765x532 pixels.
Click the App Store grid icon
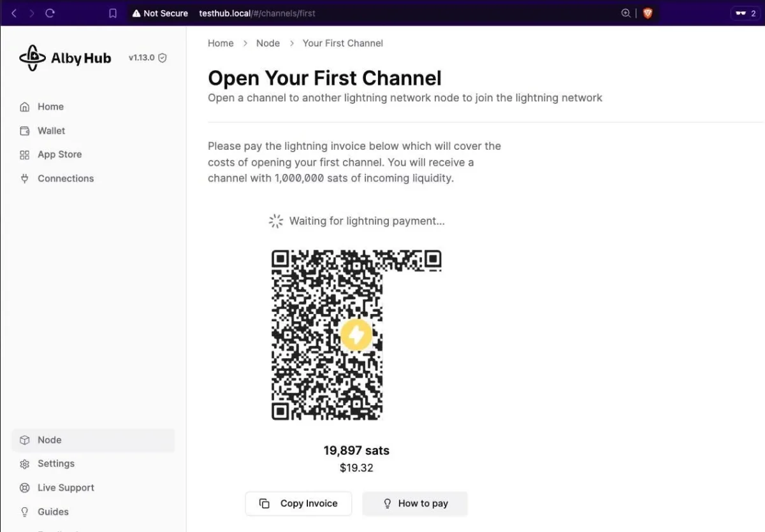(x=25, y=155)
